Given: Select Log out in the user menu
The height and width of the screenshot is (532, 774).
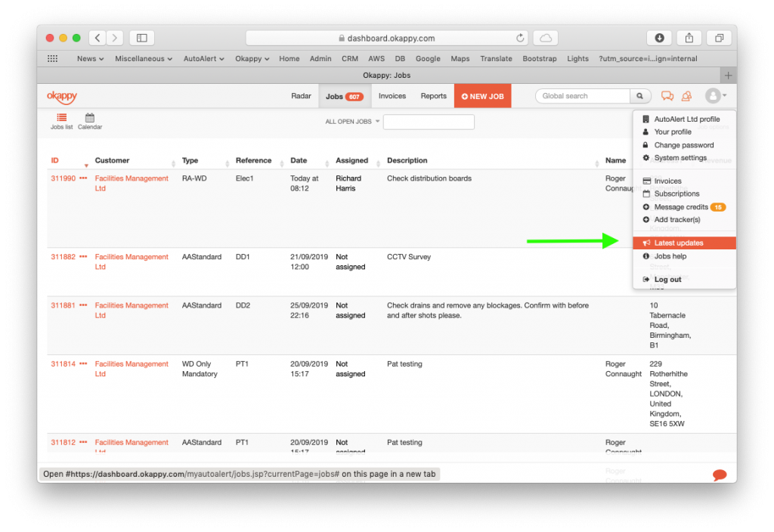Looking at the screenshot, I should point(684,280).
